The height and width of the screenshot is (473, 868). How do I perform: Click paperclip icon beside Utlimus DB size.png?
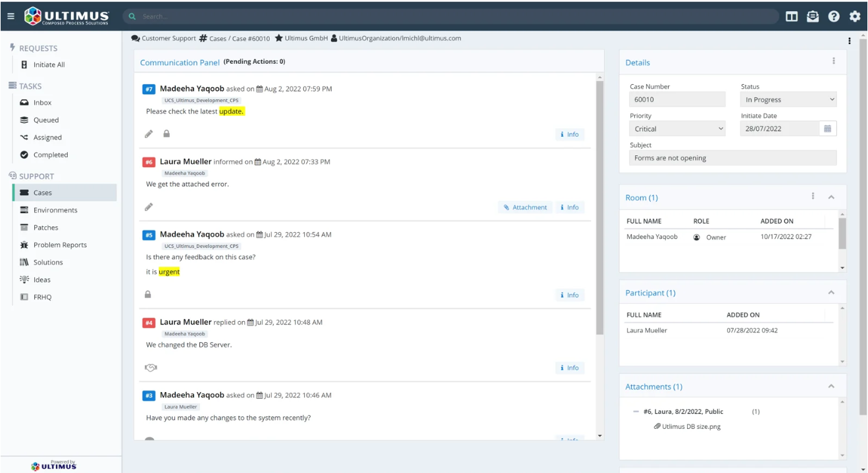pos(657,426)
